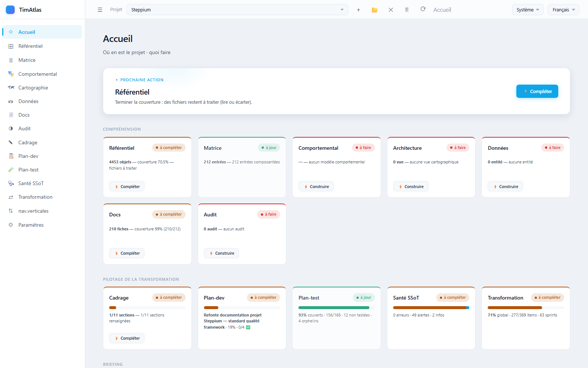Click 'à faire' badge on Audit card
The image size is (588, 368).
[x=269, y=214]
